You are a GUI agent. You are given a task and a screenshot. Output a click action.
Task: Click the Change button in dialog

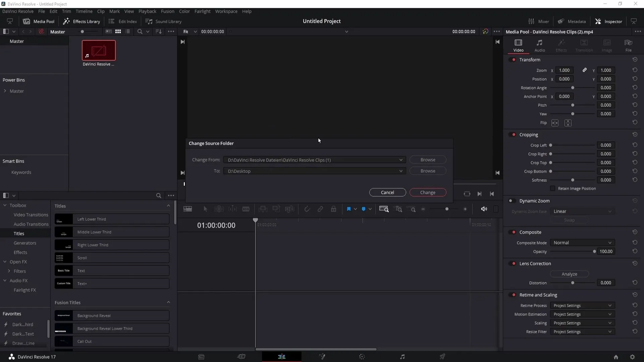point(428,192)
